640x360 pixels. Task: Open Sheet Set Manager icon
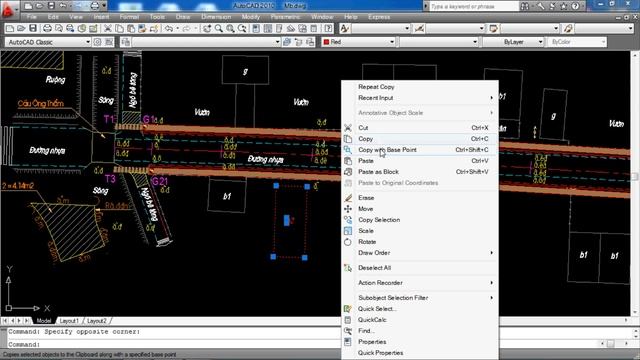(291, 28)
